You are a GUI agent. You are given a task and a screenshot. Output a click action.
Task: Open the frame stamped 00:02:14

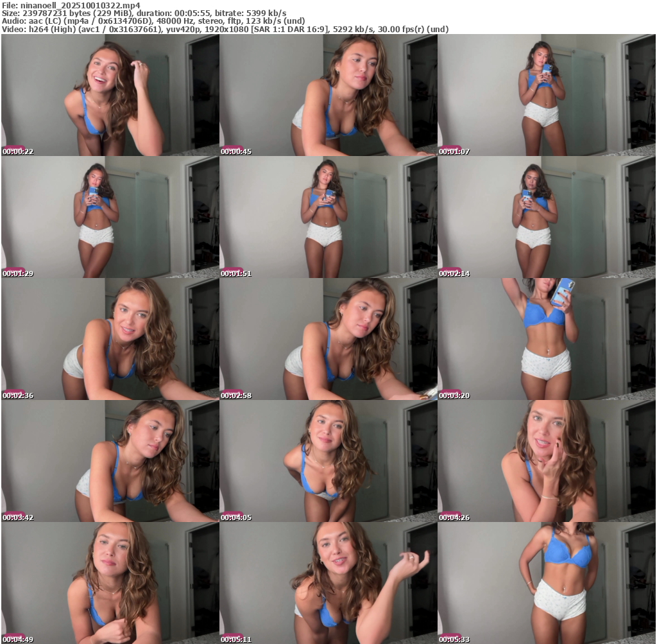547,217
